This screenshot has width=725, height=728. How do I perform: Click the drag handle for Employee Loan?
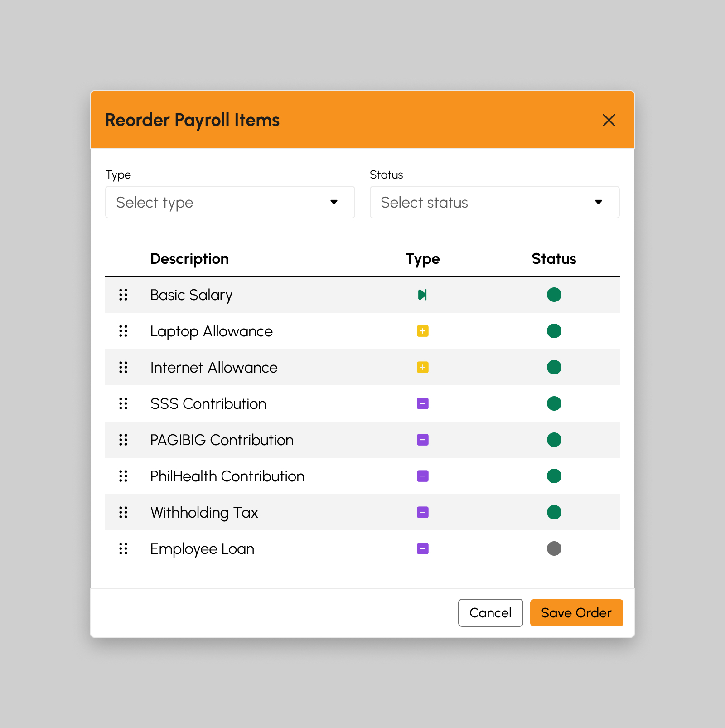[123, 548]
